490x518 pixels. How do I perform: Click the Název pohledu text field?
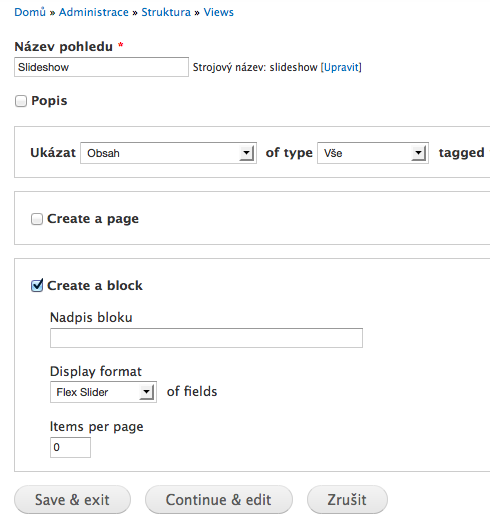click(x=101, y=67)
